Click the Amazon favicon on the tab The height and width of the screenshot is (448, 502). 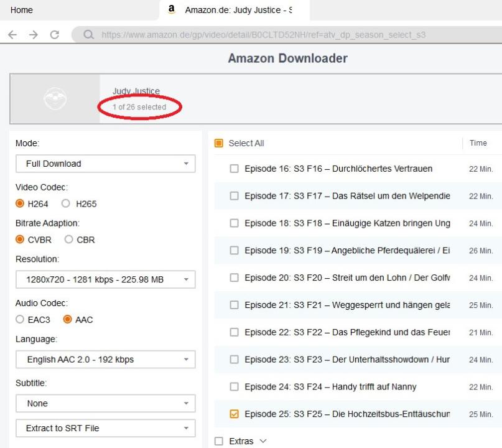point(172,10)
